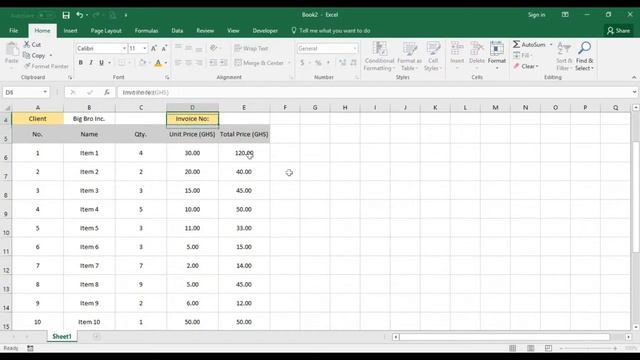
Task: Open Conditional Formatting menu
Action: (379, 56)
